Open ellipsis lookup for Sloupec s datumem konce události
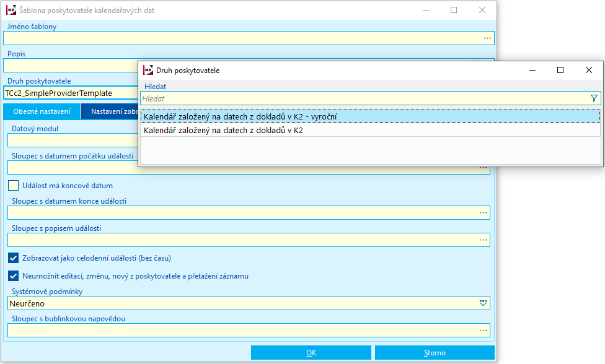Viewport: 605px width, 364px height. [x=483, y=212]
